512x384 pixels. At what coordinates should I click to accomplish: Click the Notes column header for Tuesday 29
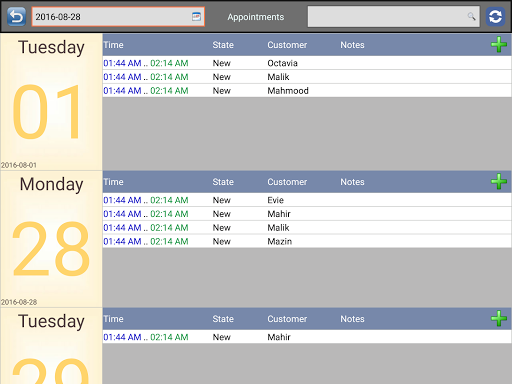(352, 319)
